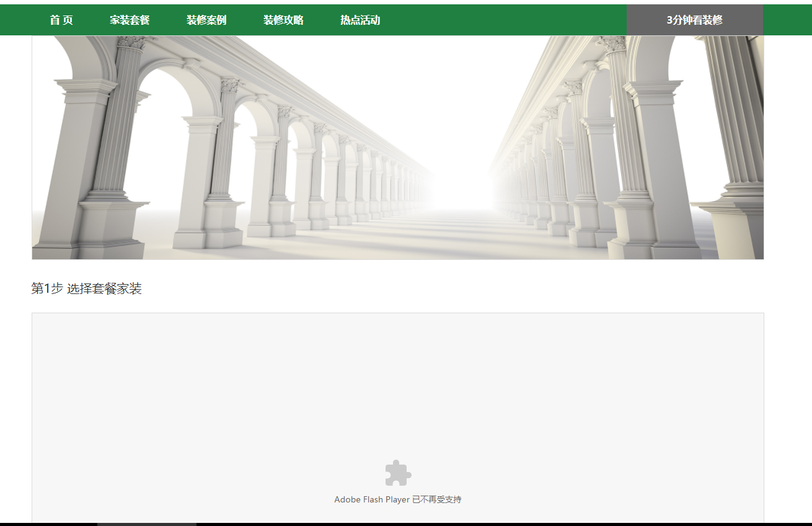Navigate to the 热点活动 page
Viewport: 812px width, 526px height.
360,20
